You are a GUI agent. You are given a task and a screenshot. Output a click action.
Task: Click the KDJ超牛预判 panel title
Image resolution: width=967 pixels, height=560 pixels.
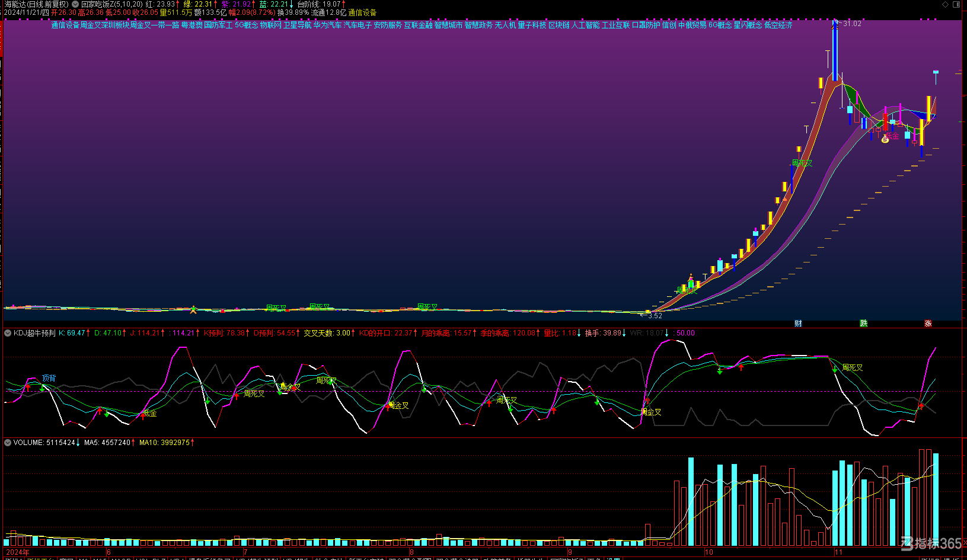click(34, 333)
